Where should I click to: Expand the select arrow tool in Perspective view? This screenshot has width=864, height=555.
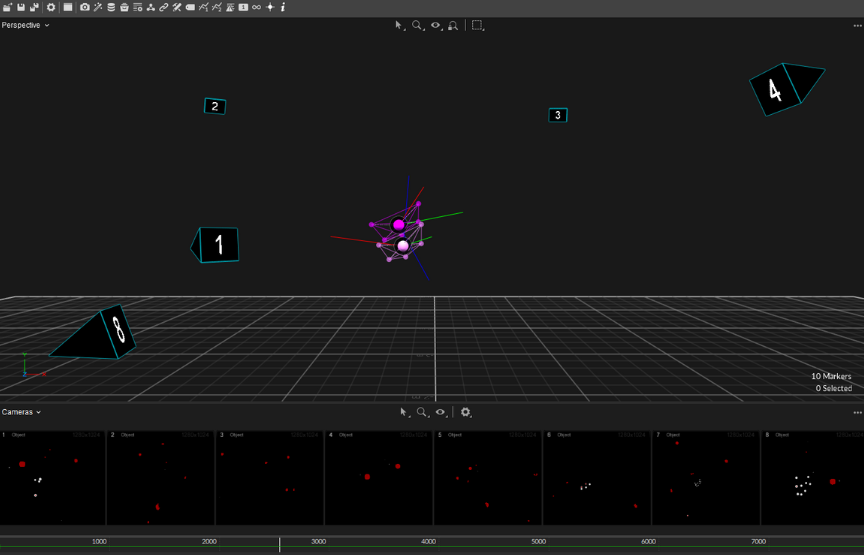(400, 25)
